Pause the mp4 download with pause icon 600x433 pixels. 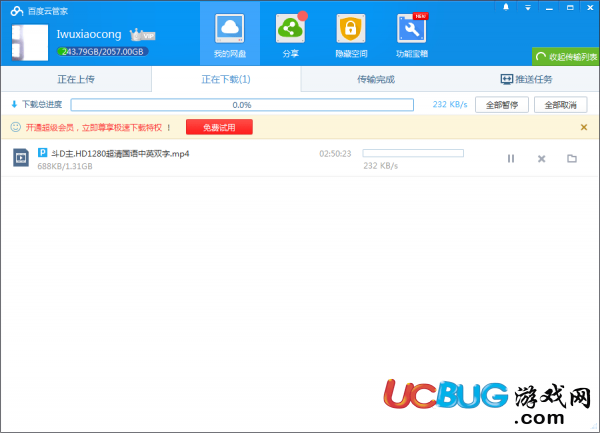click(x=511, y=158)
